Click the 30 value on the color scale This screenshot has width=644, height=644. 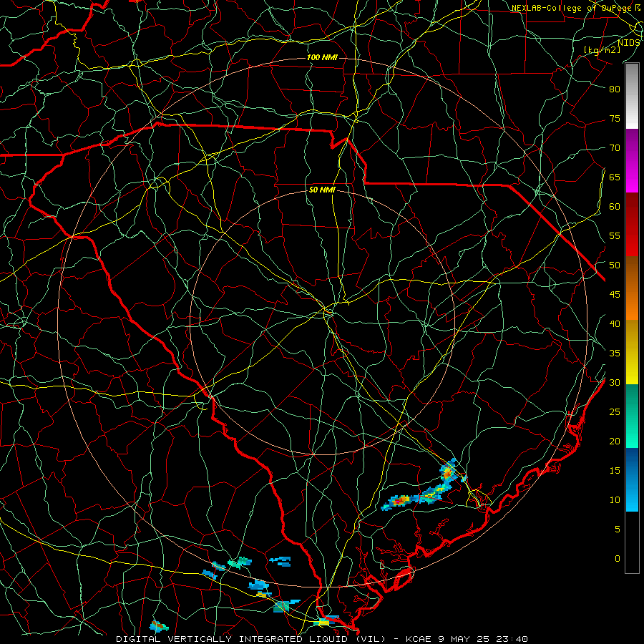[x=615, y=383]
